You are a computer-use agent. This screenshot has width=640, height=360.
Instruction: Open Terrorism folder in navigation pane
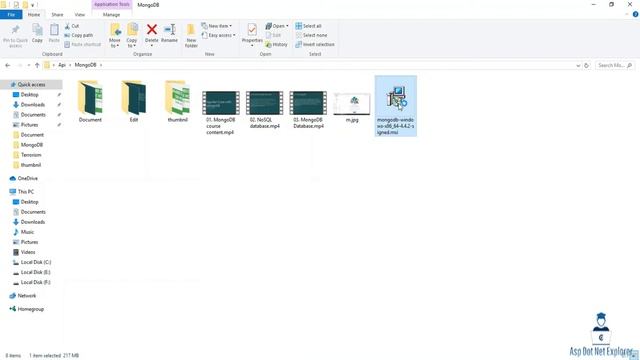(31, 155)
